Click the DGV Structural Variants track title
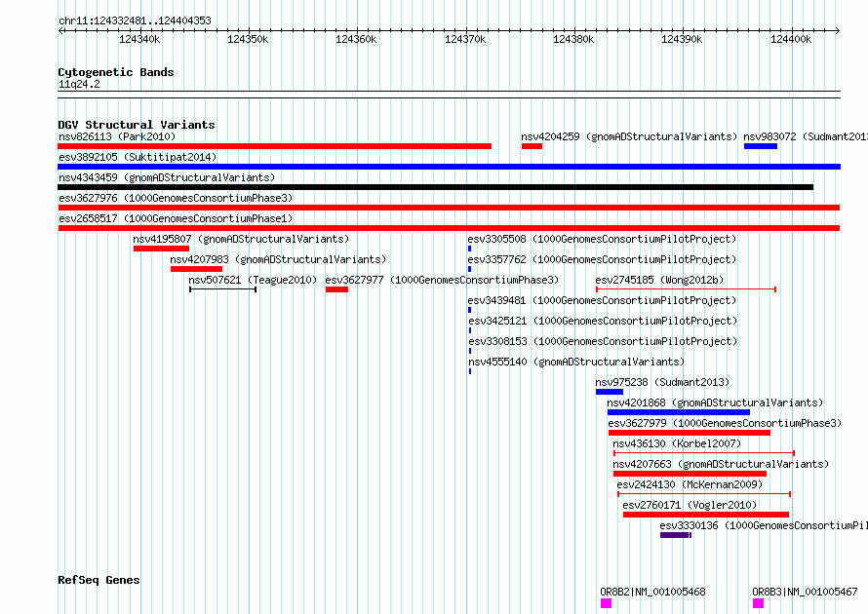The image size is (868, 614). pos(137,125)
